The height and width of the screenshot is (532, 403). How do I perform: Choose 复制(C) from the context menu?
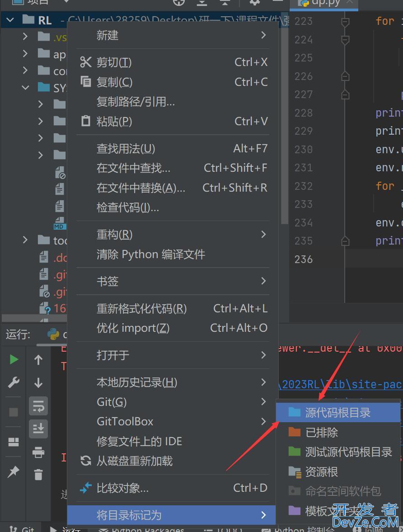173,82
